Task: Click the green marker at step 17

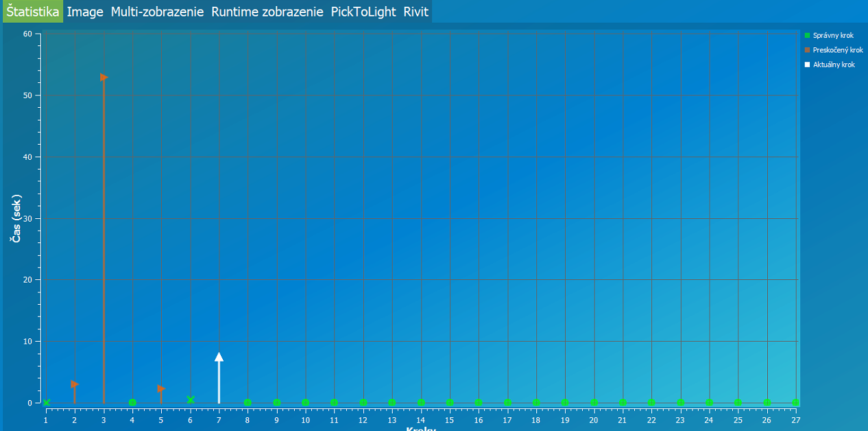Action: point(507,403)
